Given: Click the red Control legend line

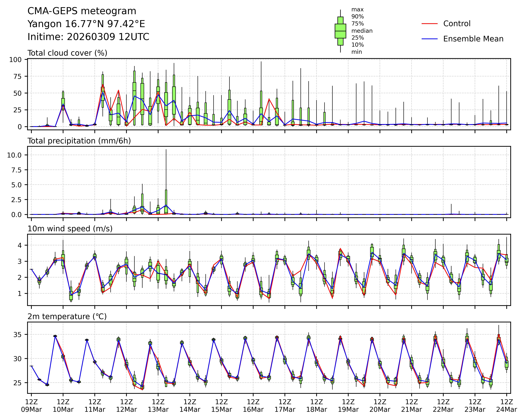Looking at the screenshot, I should pyautogui.click(x=429, y=24).
